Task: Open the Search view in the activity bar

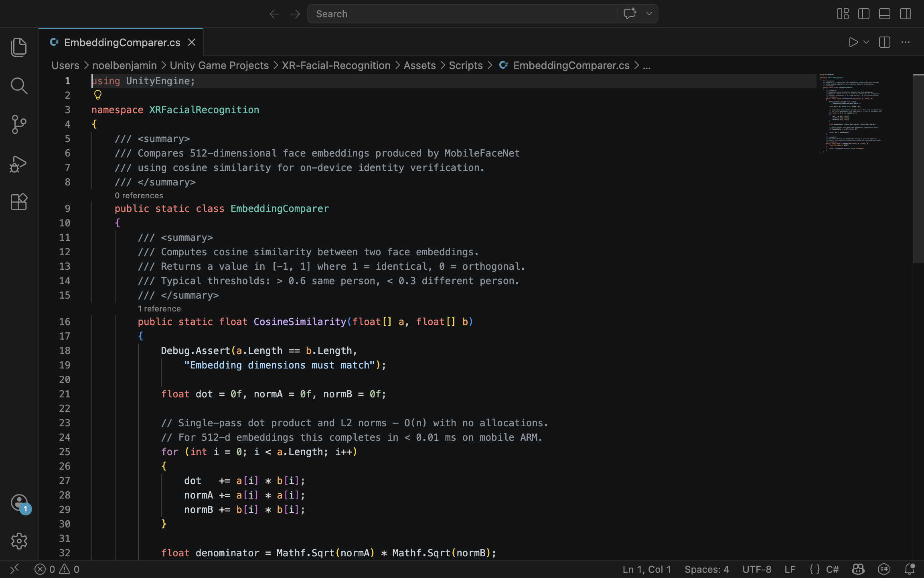Action: (x=19, y=85)
